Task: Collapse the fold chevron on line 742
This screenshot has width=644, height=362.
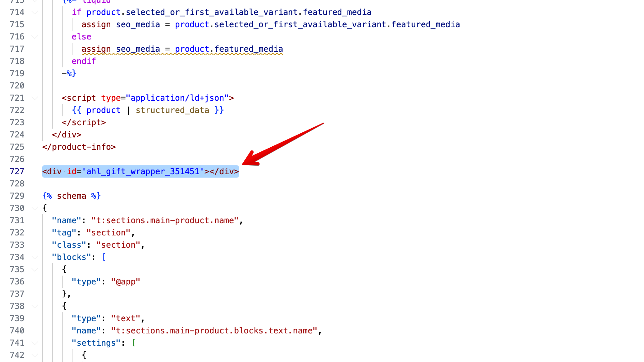Action: (x=34, y=355)
